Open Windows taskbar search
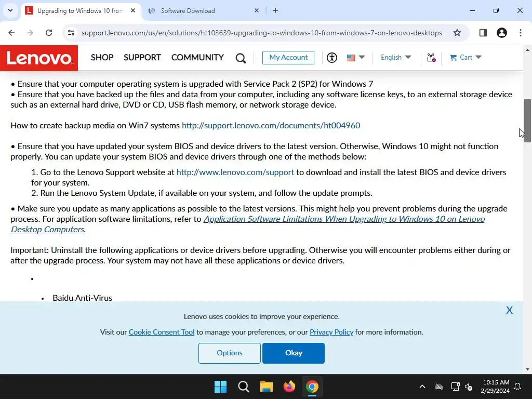This screenshot has width=532, height=399. [244, 387]
